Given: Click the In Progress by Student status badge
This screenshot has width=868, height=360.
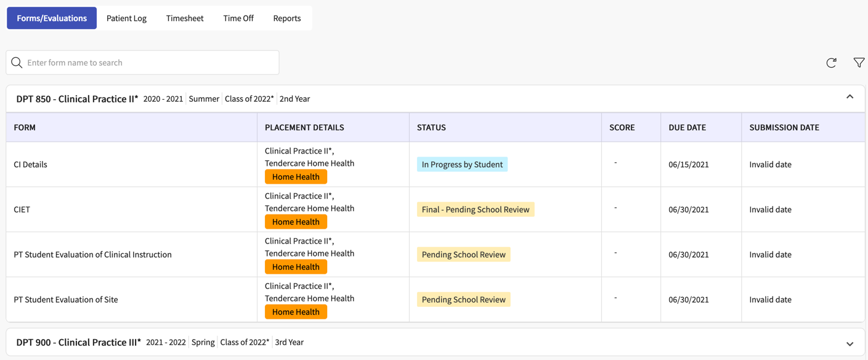Looking at the screenshot, I should point(462,164).
